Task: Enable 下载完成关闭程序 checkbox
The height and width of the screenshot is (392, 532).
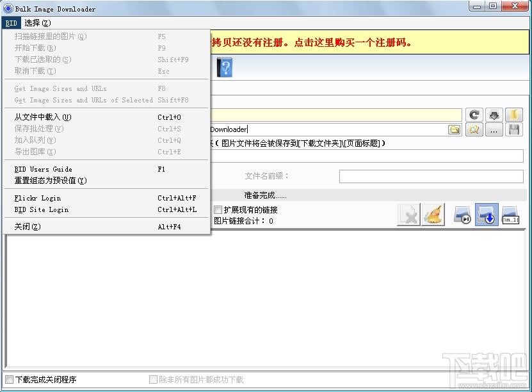Action: (x=10, y=379)
